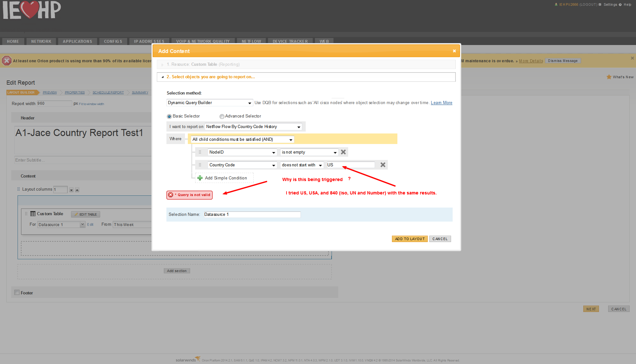This screenshot has height=364, width=636.
Task: Click the drag handle on NodeID row
Action: click(x=200, y=152)
